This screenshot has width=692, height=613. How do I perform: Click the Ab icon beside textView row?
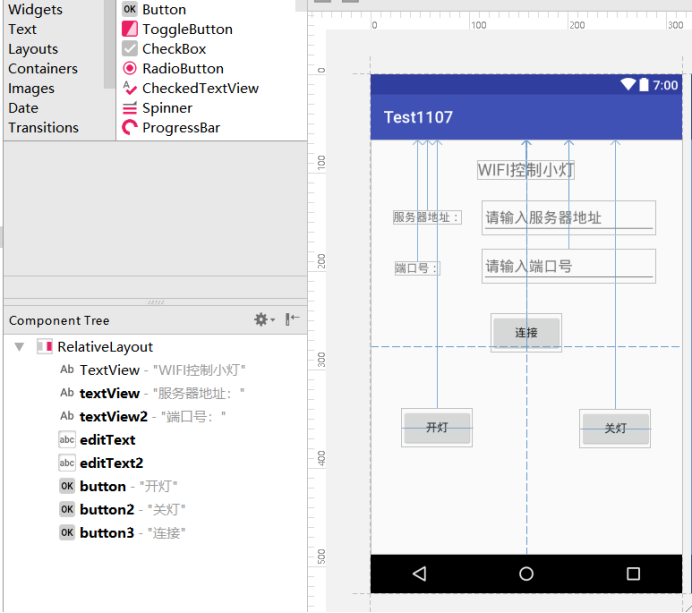pos(67,393)
